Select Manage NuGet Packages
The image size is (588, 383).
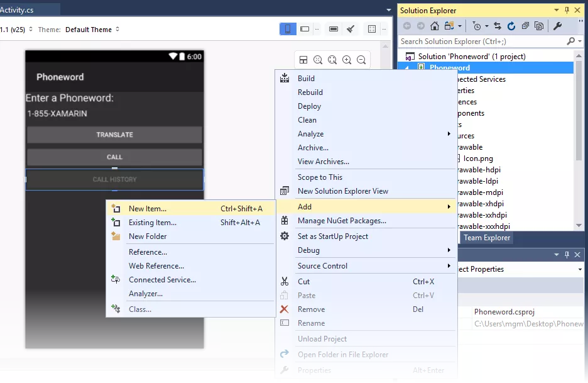pos(366,221)
